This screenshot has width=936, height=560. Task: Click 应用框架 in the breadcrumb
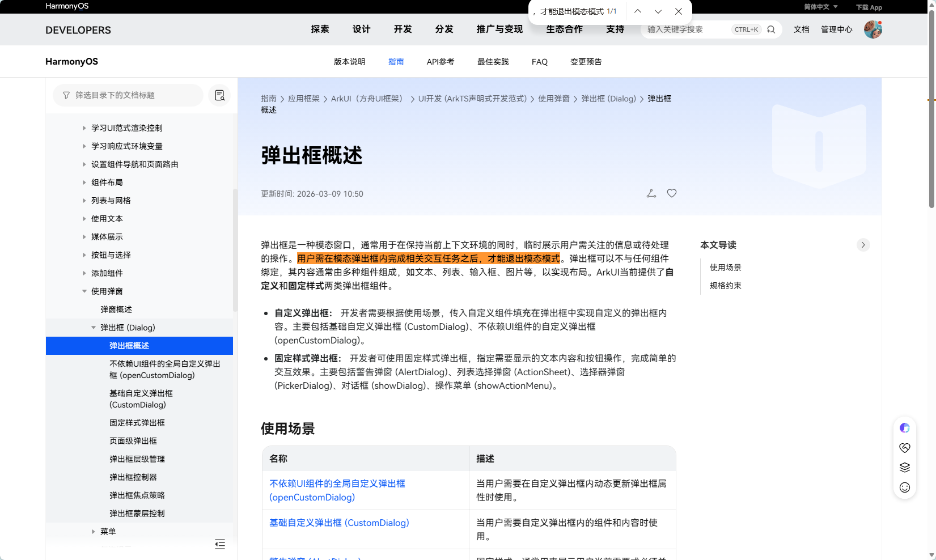click(304, 99)
